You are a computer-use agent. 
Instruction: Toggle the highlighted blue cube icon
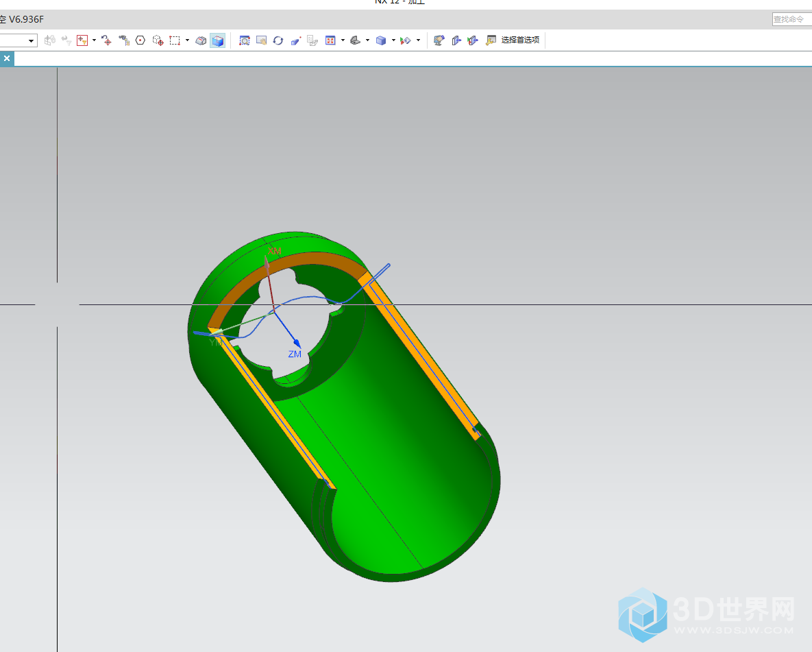(218, 40)
